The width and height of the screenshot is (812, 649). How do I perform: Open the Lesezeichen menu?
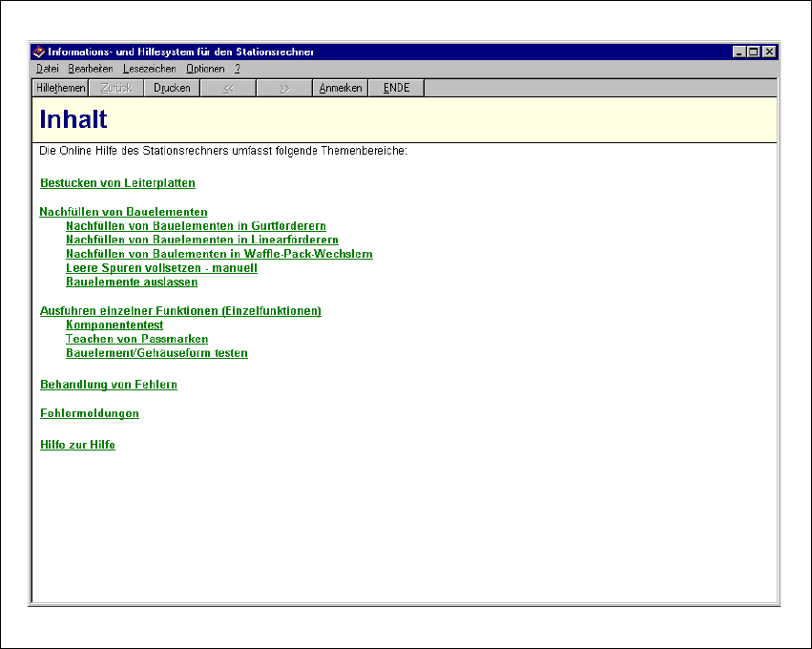click(149, 69)
